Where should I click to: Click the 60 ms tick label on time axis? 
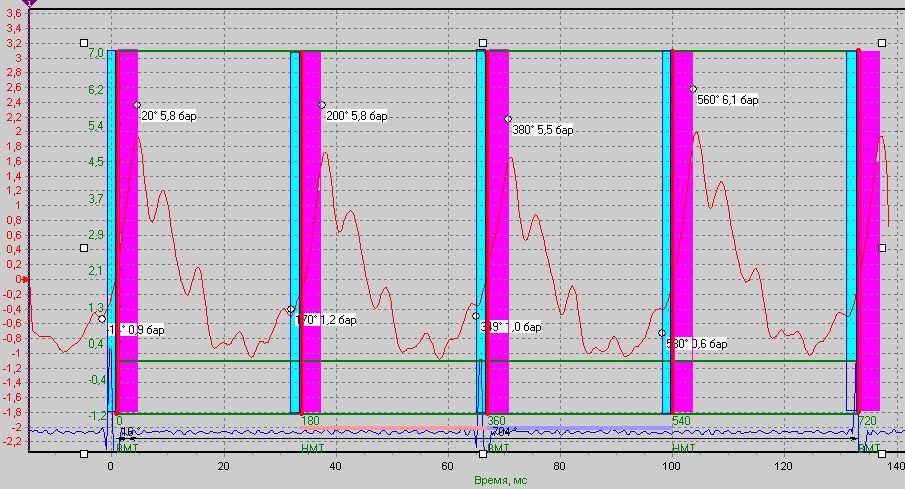click(447, 466)
